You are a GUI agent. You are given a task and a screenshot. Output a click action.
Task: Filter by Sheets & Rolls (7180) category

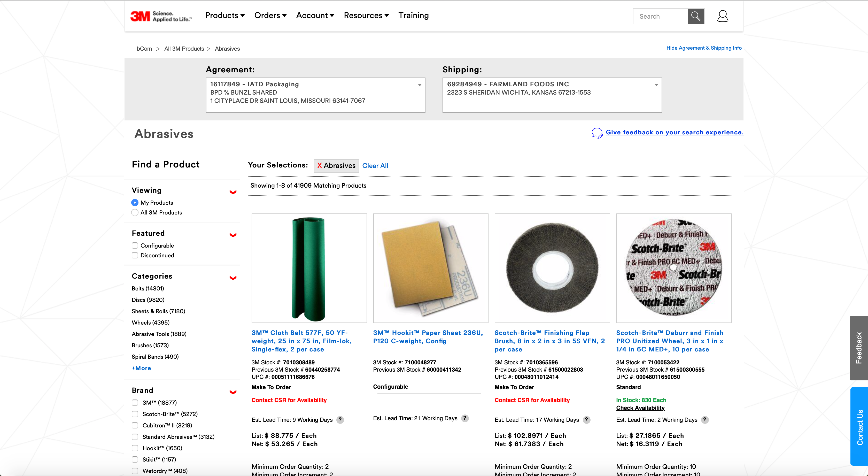click(158, 311)
